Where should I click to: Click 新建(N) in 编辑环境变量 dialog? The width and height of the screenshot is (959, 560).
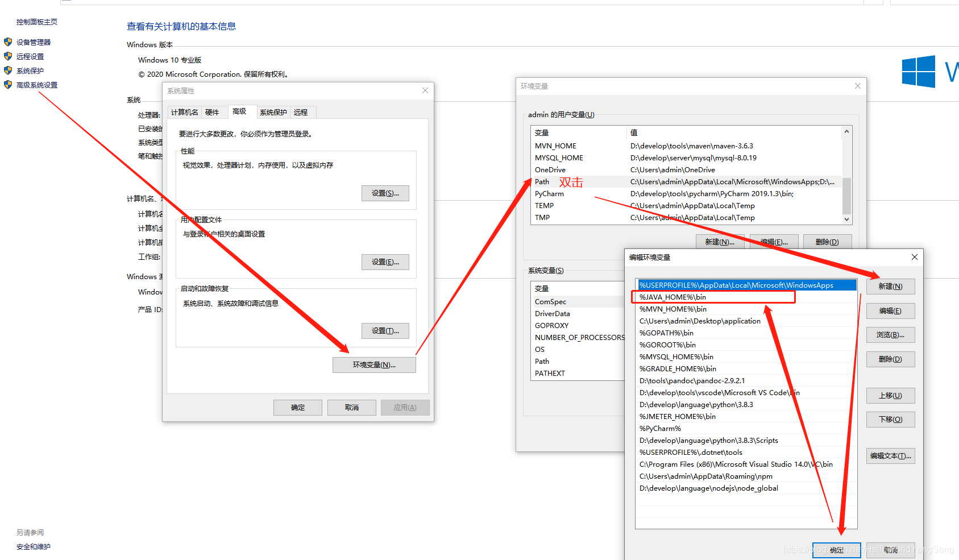tap(890, 287)
